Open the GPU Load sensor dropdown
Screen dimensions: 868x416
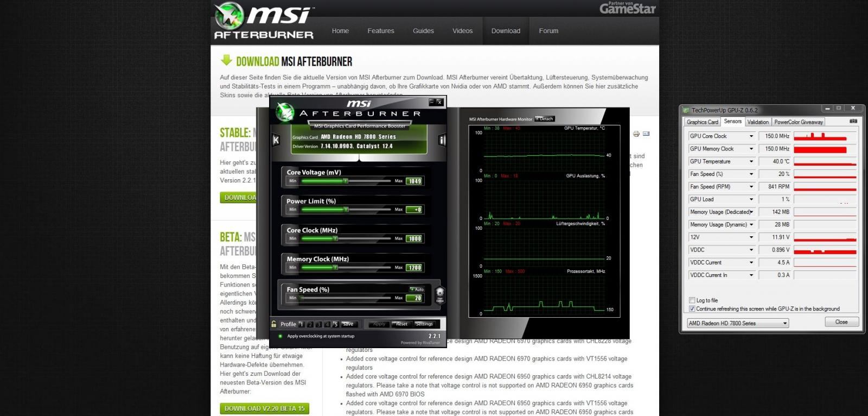pyautogui.click(x=751, y=199)
